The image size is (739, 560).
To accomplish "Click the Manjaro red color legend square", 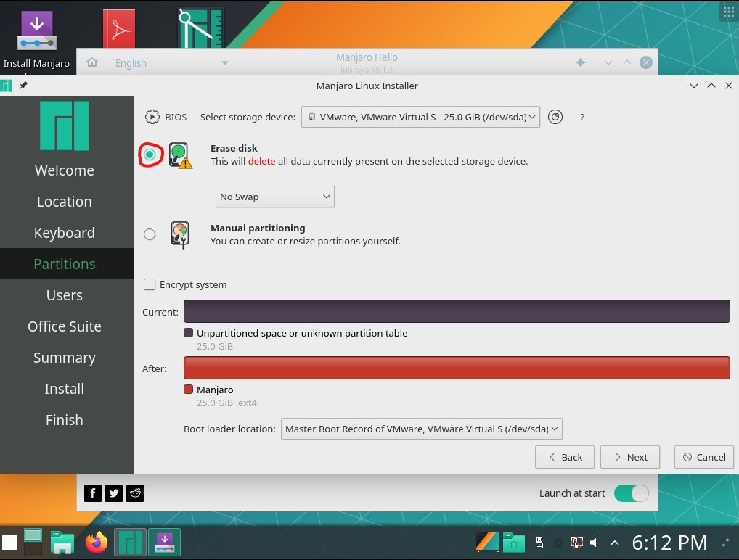I will 189,390.
